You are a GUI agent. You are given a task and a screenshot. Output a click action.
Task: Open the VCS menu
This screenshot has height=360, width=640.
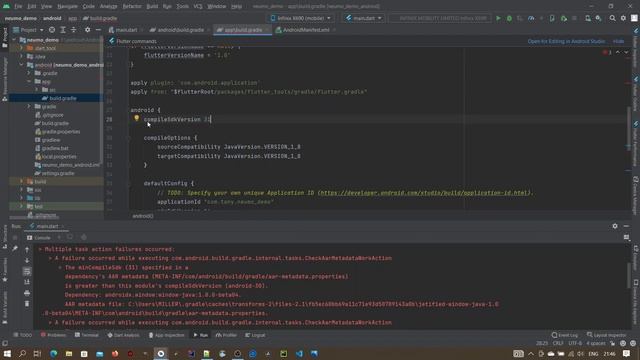(x=198, y=6)
